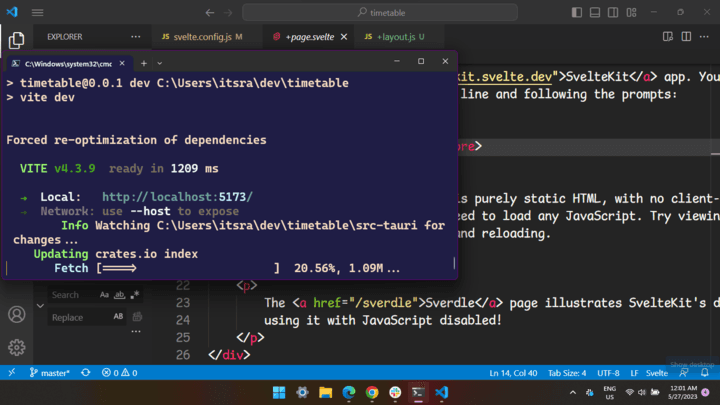The width and height of the screenshot is (720, 405).
Task: Open the Manage gear in activity bar
Action: pyautogui.click(x=16, y=348)
